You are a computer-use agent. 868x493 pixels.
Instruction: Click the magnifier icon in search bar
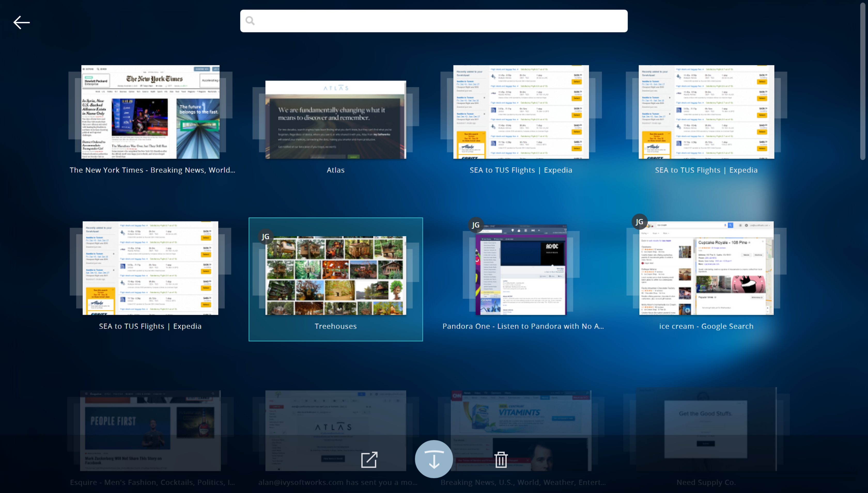(x=250, y=21)
